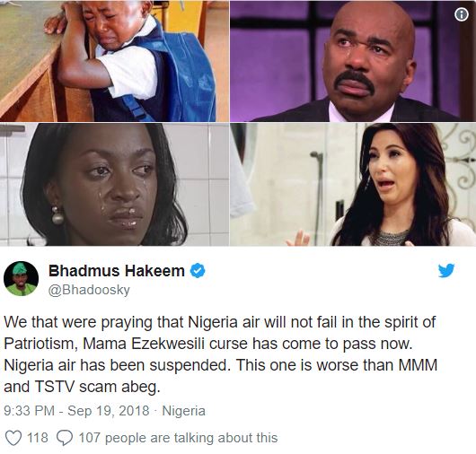Click the reply speech bubble icon

tap(65, 438)
